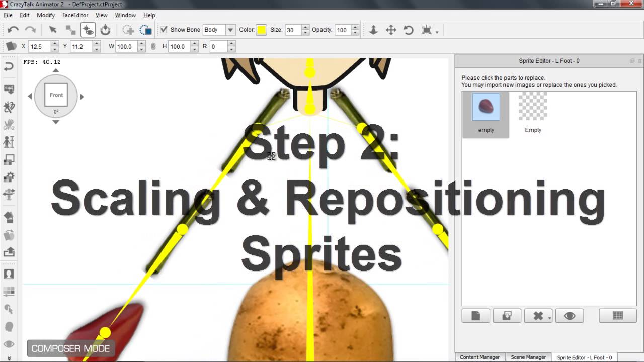
Task: Select the rotate tool icon
Action: coord(409,30)
